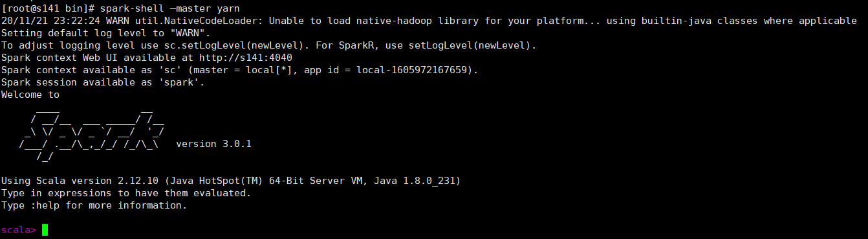Click the 'Type in expressions' line
Viewport: 868px width, 239px height.
coord(126,193)
